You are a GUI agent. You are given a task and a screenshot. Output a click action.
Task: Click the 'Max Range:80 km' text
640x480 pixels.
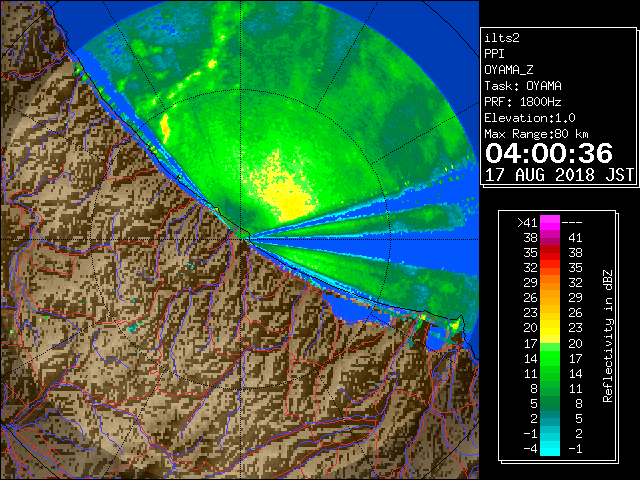(x=536, y=134)
